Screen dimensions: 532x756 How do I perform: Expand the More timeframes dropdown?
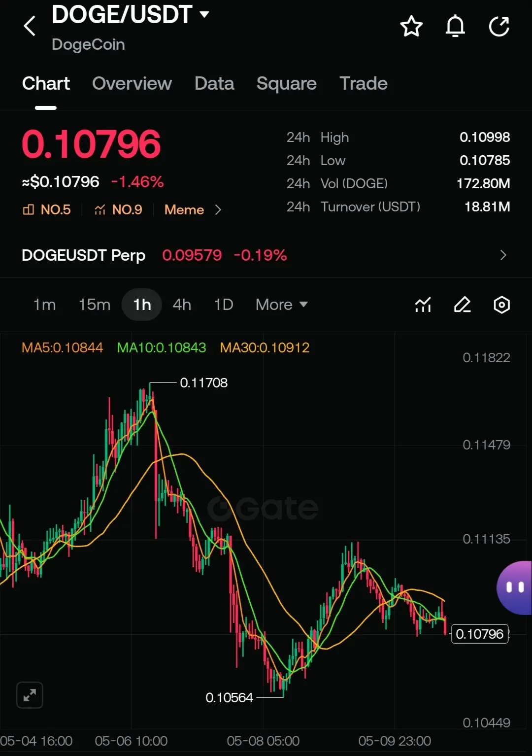click(282, 305)
